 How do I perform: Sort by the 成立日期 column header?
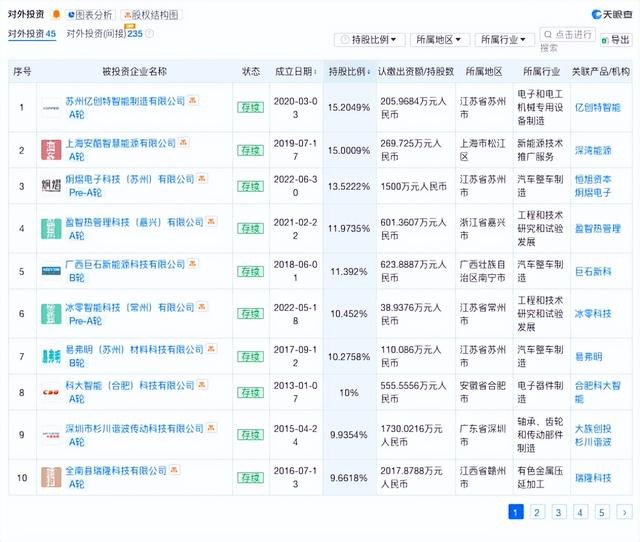click(296, 71)
